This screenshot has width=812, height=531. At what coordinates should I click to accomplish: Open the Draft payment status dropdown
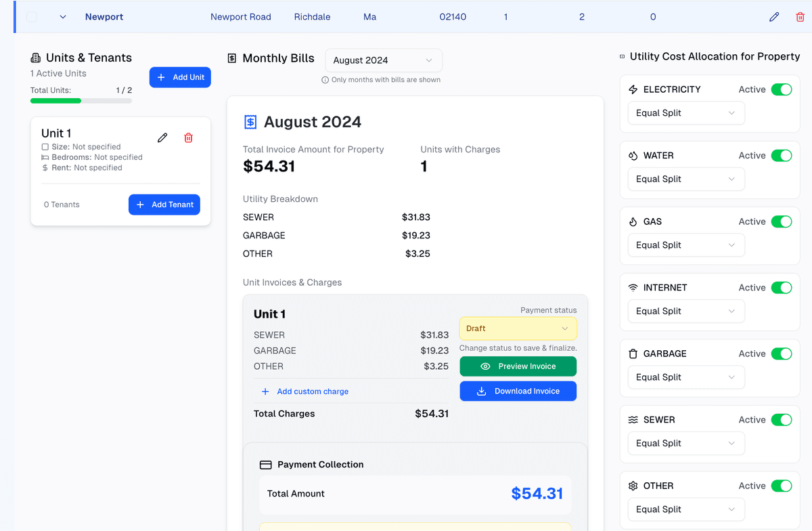click(518, 328)
